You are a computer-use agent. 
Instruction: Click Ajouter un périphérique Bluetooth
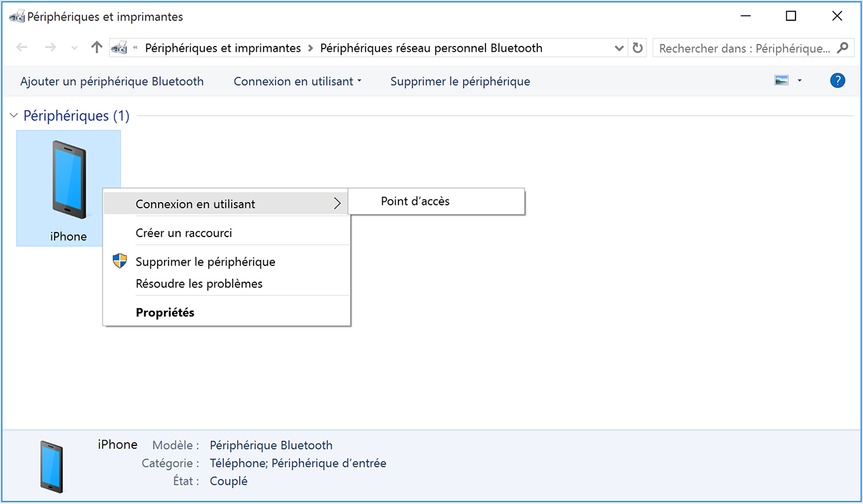[x=112, y=82]
